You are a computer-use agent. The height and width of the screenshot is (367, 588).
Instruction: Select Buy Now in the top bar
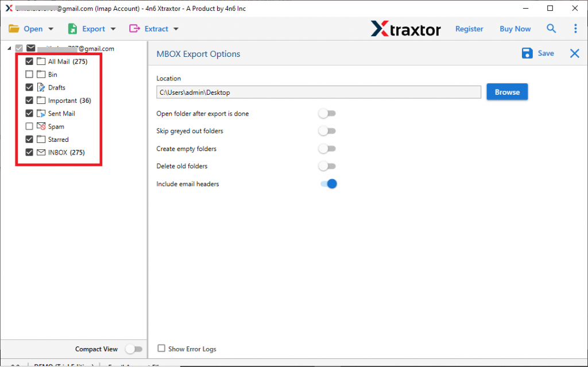pos(514,28)
